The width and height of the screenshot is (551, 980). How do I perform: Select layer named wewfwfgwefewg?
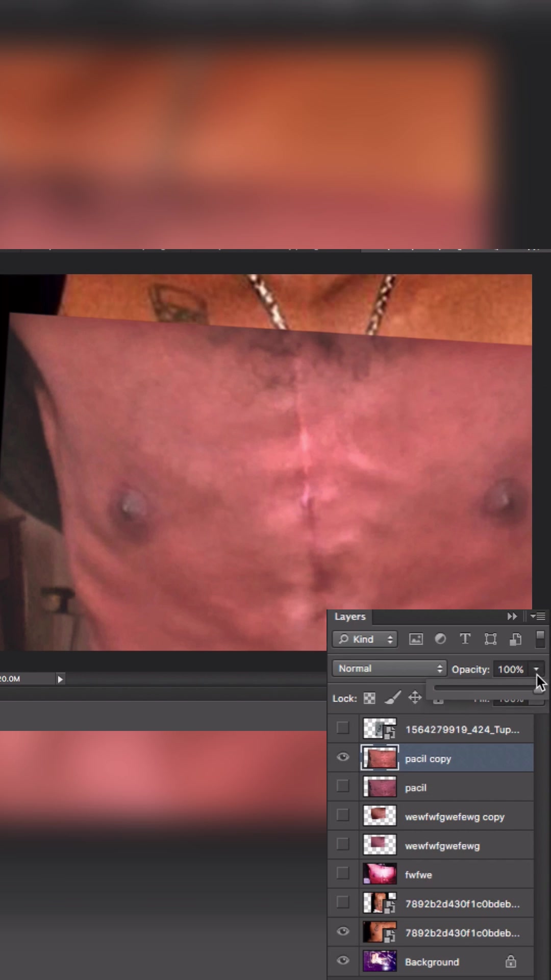pyautogui.click(x=442, y=846)
